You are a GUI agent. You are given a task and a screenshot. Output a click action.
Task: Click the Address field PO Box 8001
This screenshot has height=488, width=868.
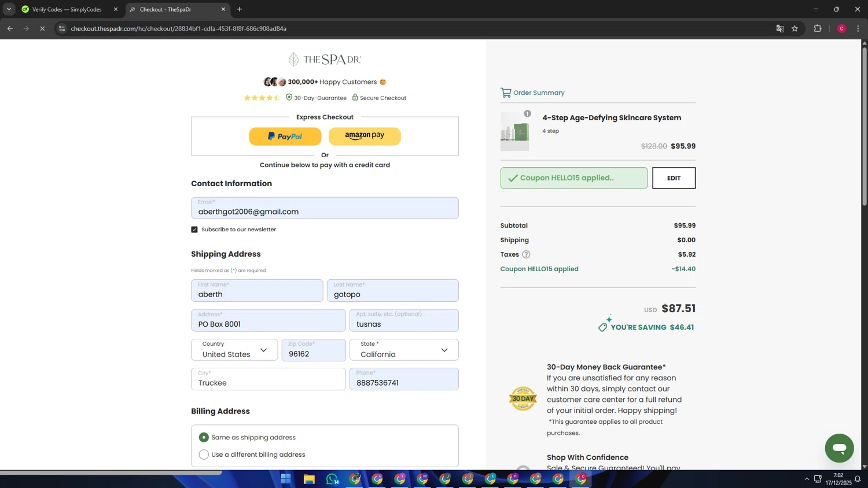tap(268, 320)
